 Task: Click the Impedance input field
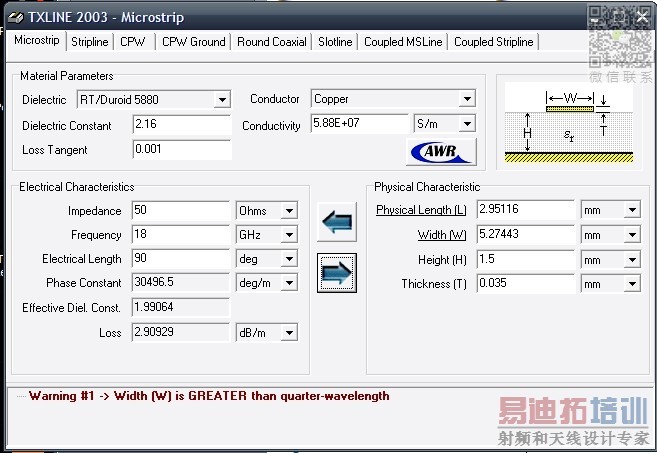click(x=181, y=210)
